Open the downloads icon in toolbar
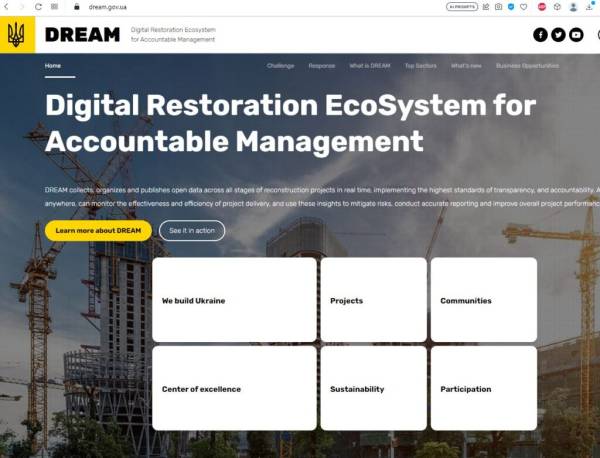 click(590, 7)
